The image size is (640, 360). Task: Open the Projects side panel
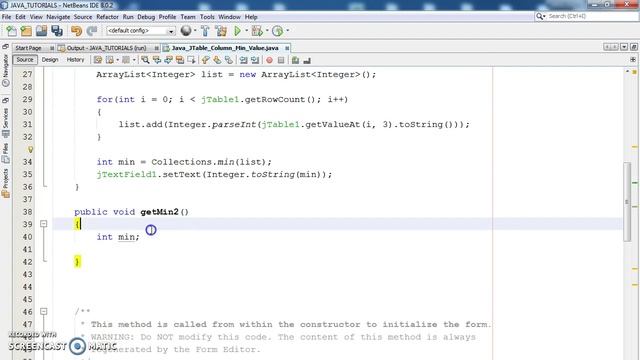click(x=6, y=183)
